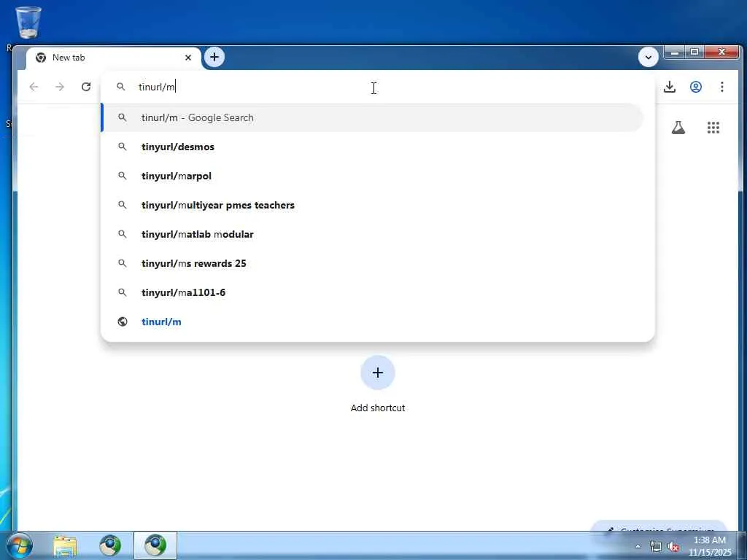Open the downloads icon in toolbar
This screenshot has width=747, height=560.
pyautogui.click(x=670, y=87)
